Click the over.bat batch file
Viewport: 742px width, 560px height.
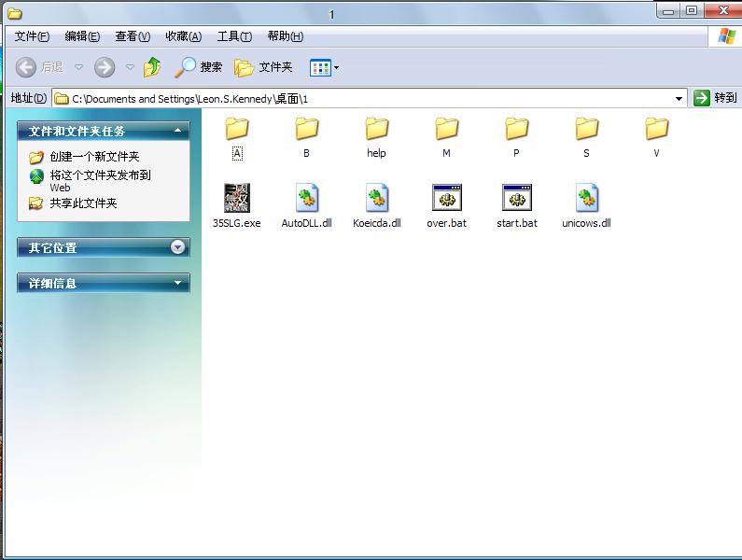[446, 199]
